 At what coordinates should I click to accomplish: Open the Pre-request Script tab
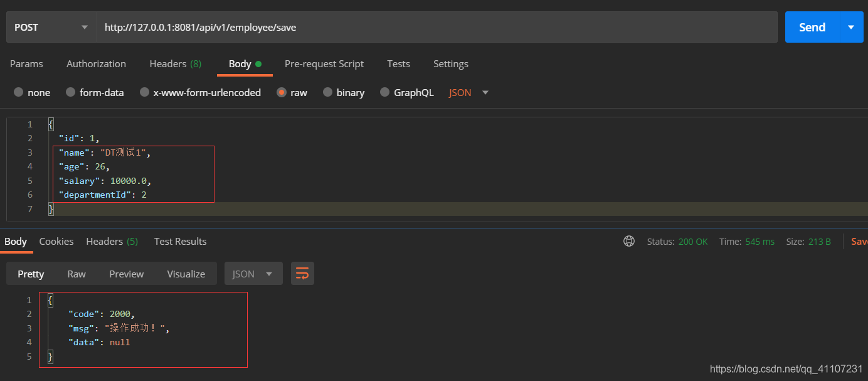click(x=324, y=64)
